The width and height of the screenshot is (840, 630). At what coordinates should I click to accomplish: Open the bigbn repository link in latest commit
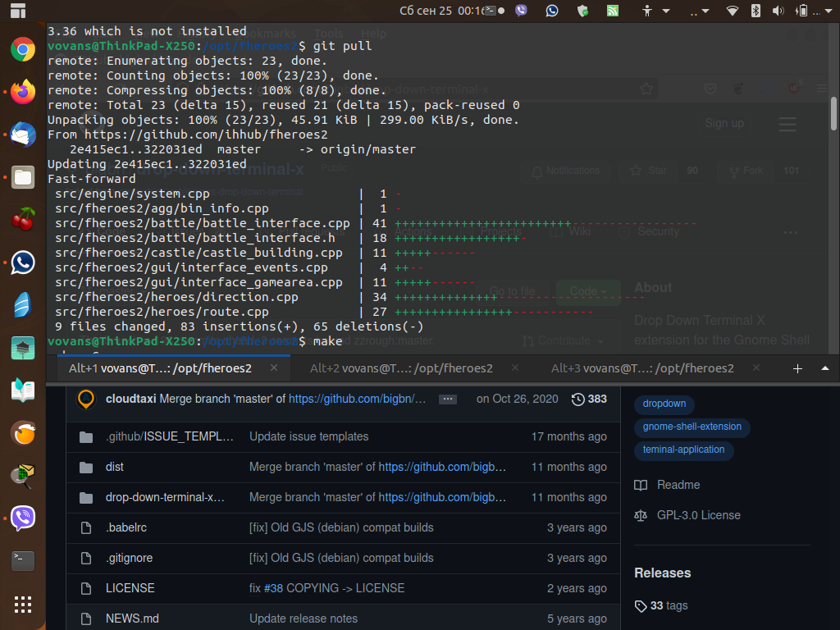358,399
